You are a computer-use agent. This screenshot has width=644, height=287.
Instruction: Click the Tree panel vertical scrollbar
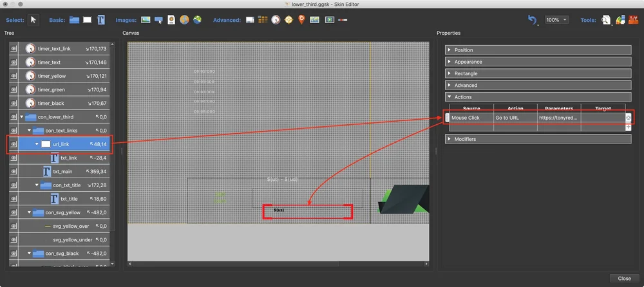click(x=113, y=138)
